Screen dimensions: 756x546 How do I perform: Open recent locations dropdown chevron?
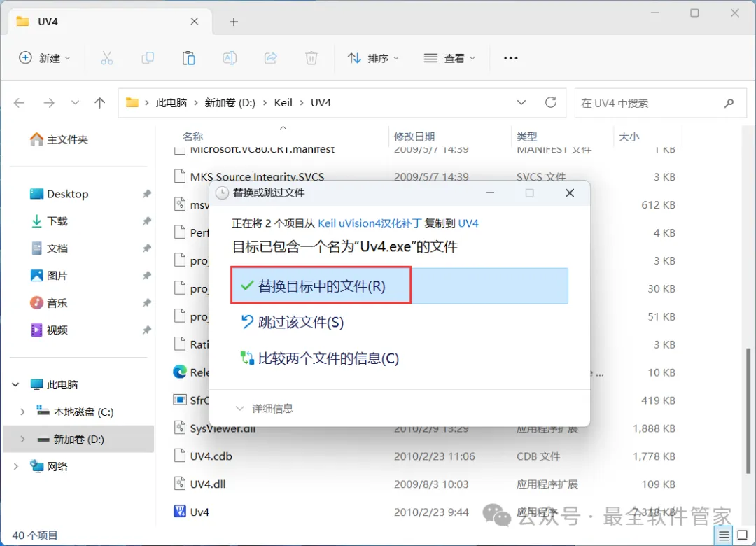75,102
